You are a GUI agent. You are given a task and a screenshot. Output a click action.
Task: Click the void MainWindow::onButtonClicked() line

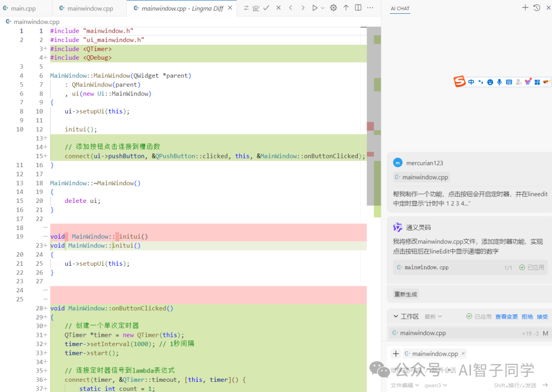pyautogui.click(x=209, y=308)
